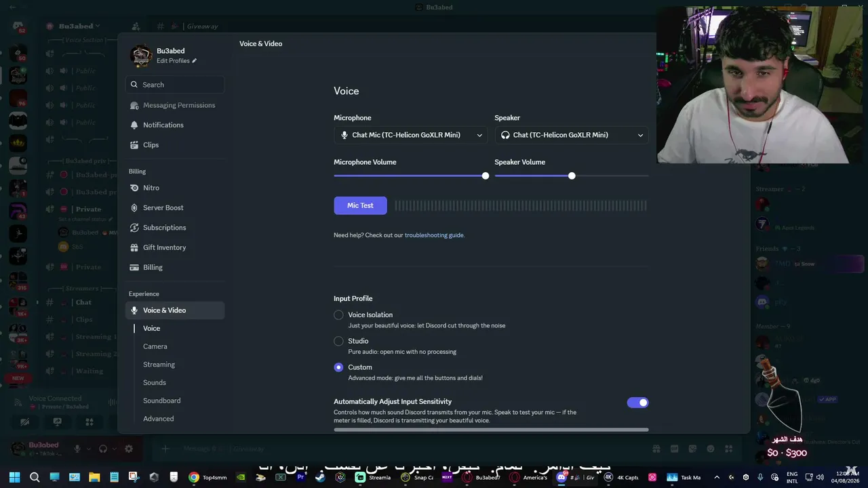Click the Mic Test button
Viewport: 868px width, 488px height.
click(x=360, y=205)
